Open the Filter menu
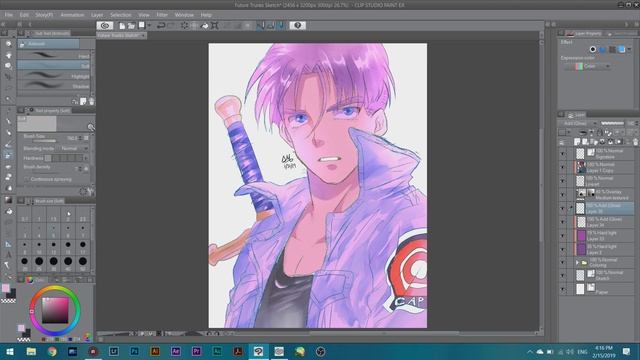The height and width of the screenshot is (360, 640). 162,15
